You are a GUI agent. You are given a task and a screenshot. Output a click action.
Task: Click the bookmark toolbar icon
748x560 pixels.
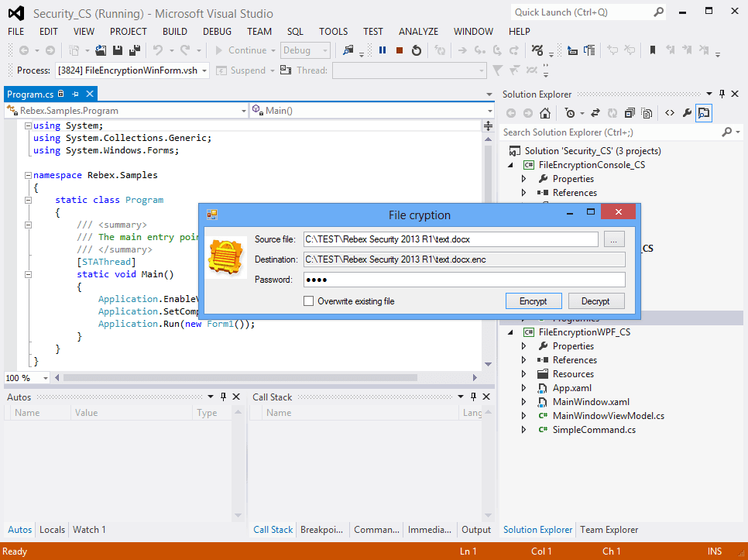point(653,50)
